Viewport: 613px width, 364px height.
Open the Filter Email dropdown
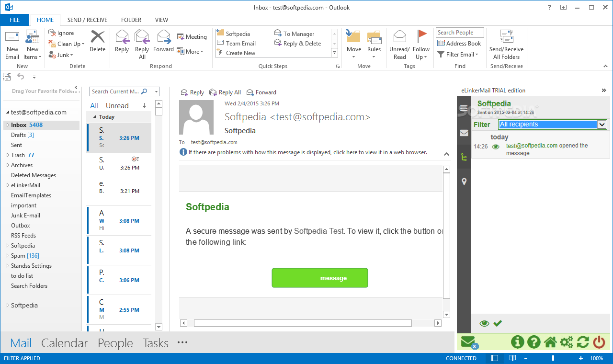point(458,54)
